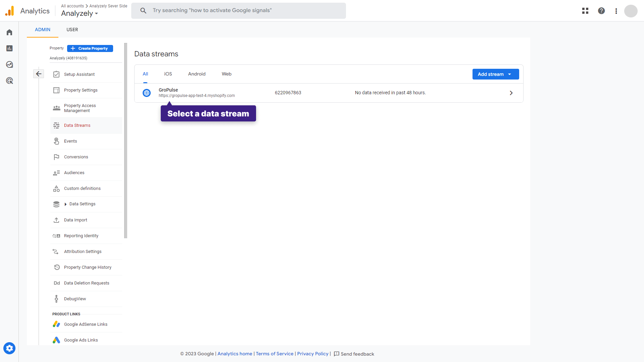This screenshot has width=644, height=362.
Task: Click Send feedback in footer
Action: (354, 354)
